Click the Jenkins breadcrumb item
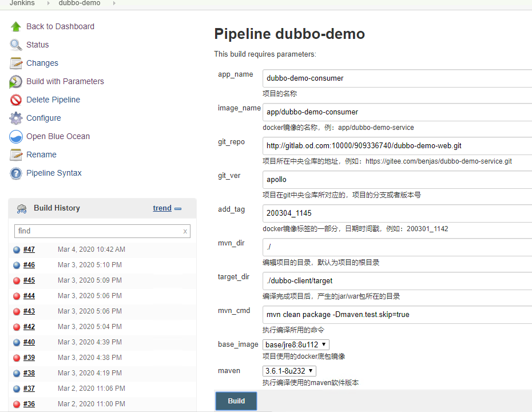 [22, 3]
